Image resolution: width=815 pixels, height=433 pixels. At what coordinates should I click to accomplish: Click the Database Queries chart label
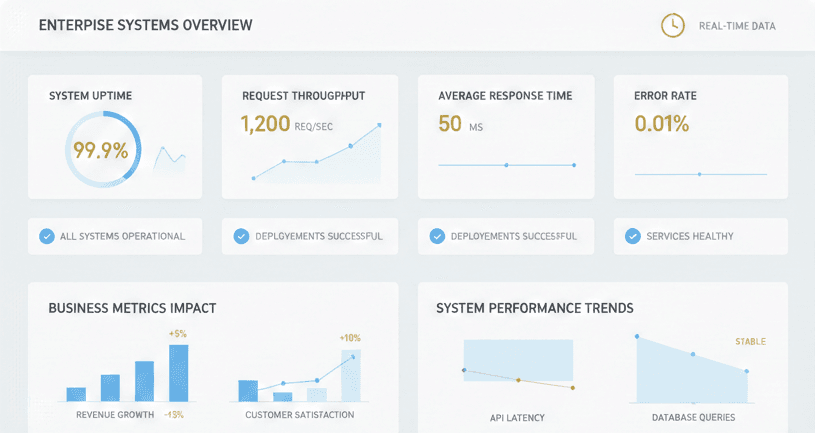(693, 417)
